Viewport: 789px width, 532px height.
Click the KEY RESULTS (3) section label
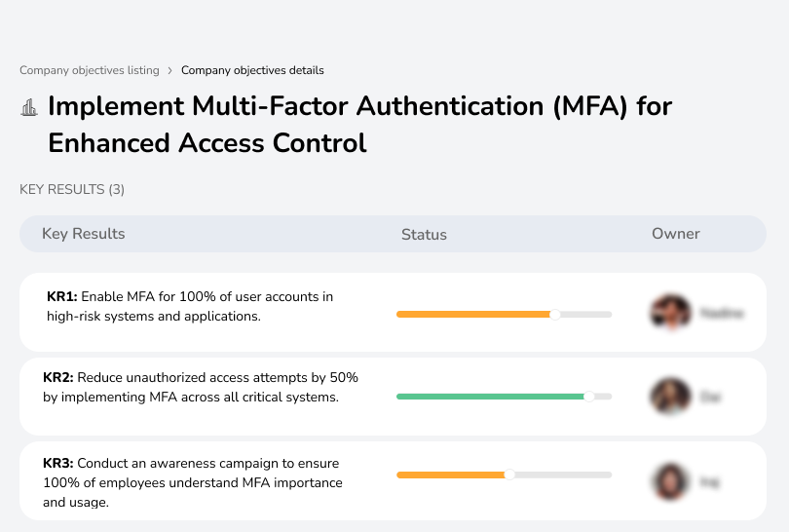tap(72, 189)
